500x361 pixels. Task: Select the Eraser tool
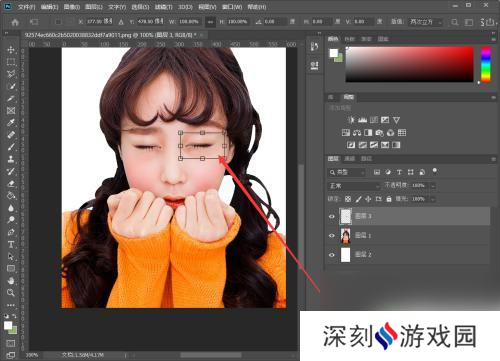[11, 183]
